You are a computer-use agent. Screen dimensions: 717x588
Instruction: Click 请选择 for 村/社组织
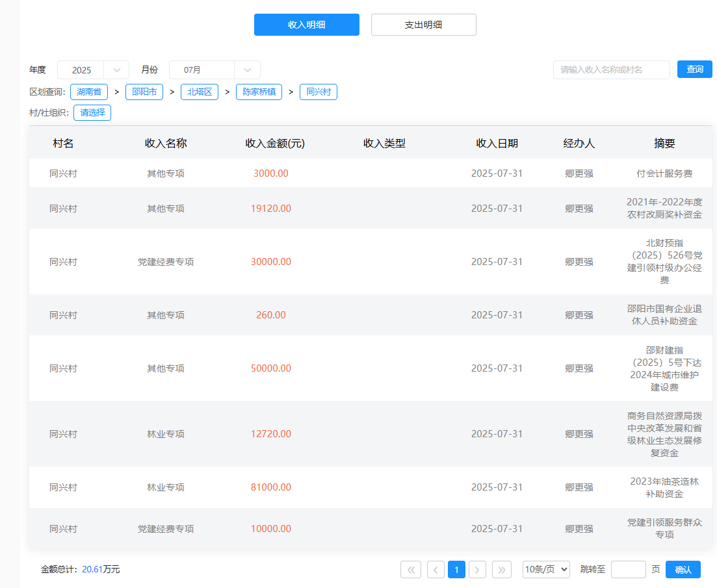point(92,113)
